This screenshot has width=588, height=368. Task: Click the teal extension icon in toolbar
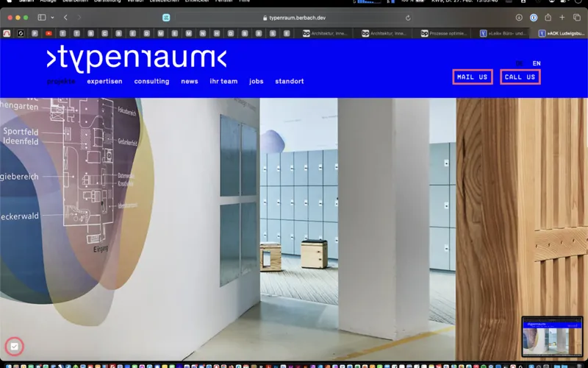coord(165,17)
